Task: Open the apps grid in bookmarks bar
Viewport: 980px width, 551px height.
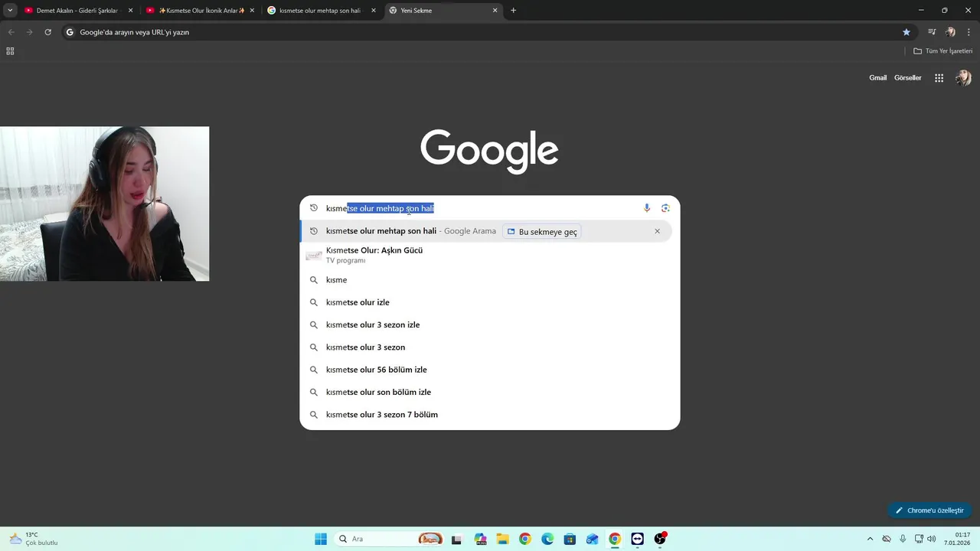Action: pyautogui.click(x=10, y=51)
